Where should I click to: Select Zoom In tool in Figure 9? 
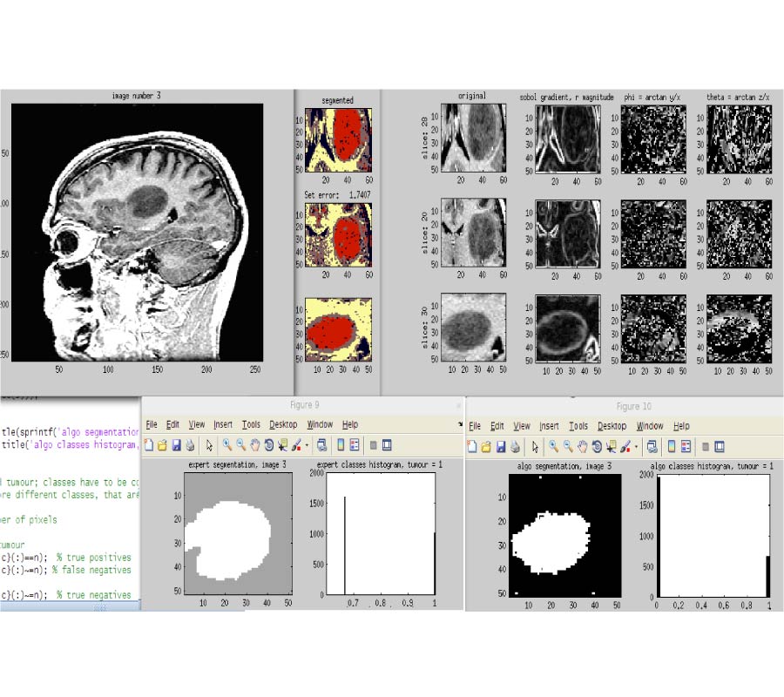[226, 445]
